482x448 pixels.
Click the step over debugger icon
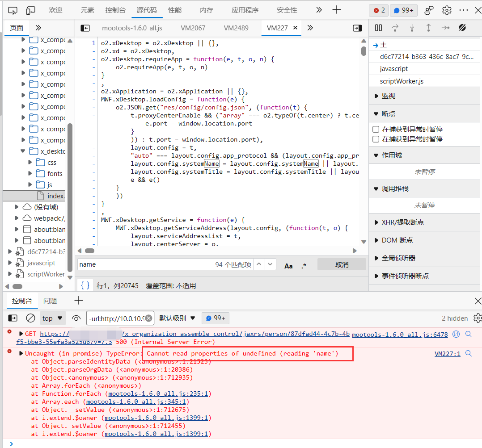tap(395, 28)
